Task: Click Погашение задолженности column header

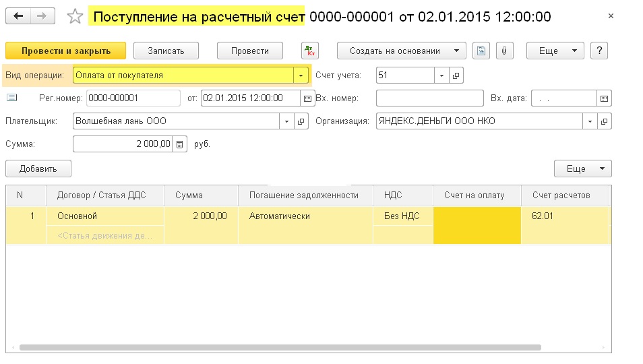Action: point(305,195)
